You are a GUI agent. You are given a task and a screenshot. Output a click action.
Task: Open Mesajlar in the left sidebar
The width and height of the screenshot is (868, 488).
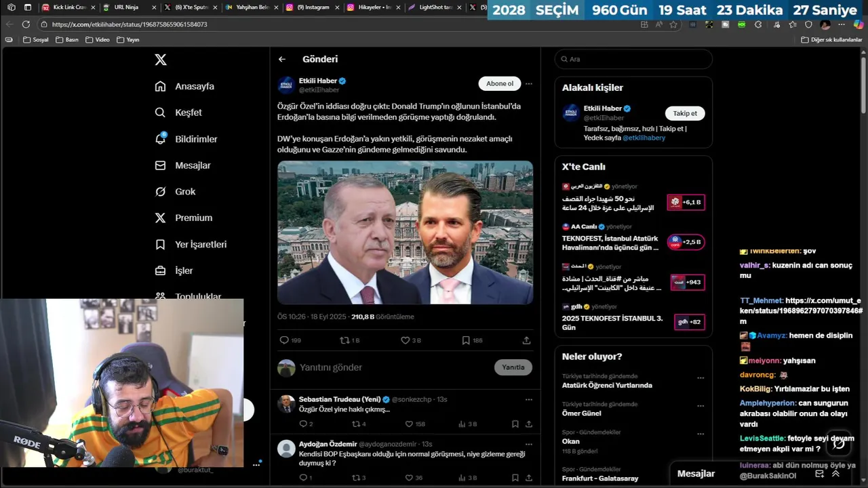tap(182, 165)
